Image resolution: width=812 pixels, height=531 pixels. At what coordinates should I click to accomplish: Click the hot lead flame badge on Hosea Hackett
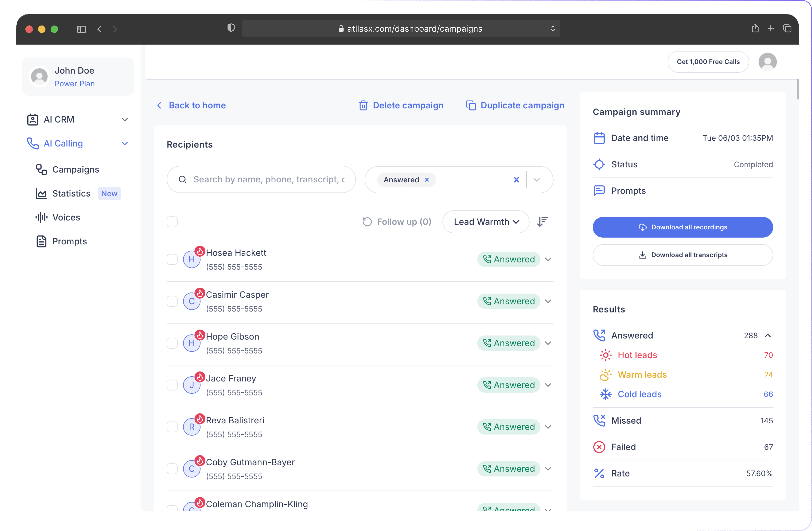coord(200,251)
